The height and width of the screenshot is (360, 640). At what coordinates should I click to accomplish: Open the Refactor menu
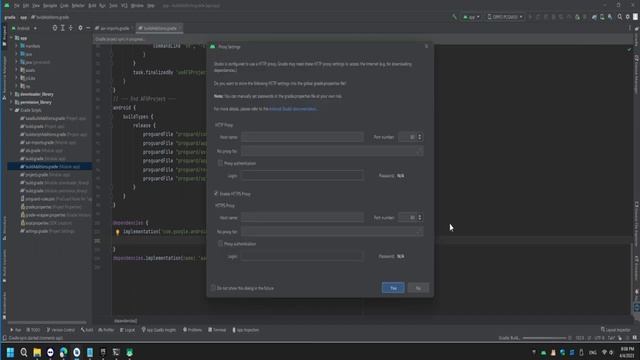(x=78, y=6)
